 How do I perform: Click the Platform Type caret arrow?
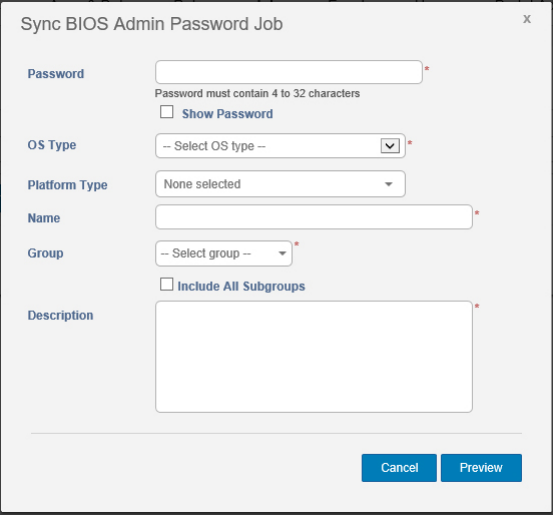click(x=389, y=184)
